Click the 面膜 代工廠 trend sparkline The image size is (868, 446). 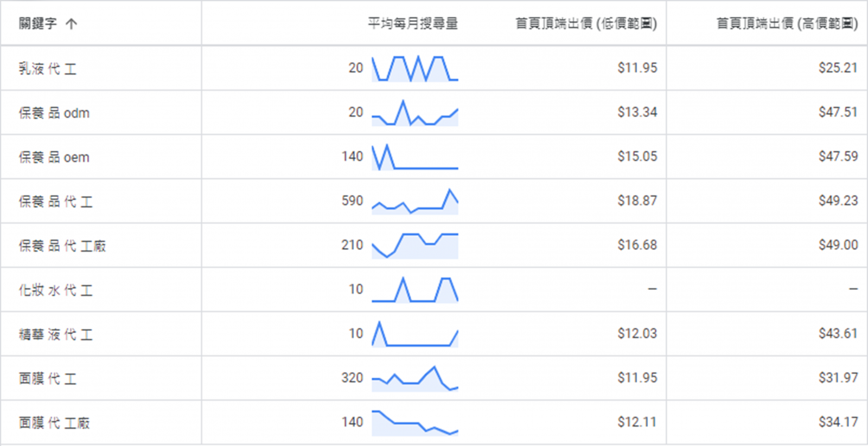click(414, 423)
